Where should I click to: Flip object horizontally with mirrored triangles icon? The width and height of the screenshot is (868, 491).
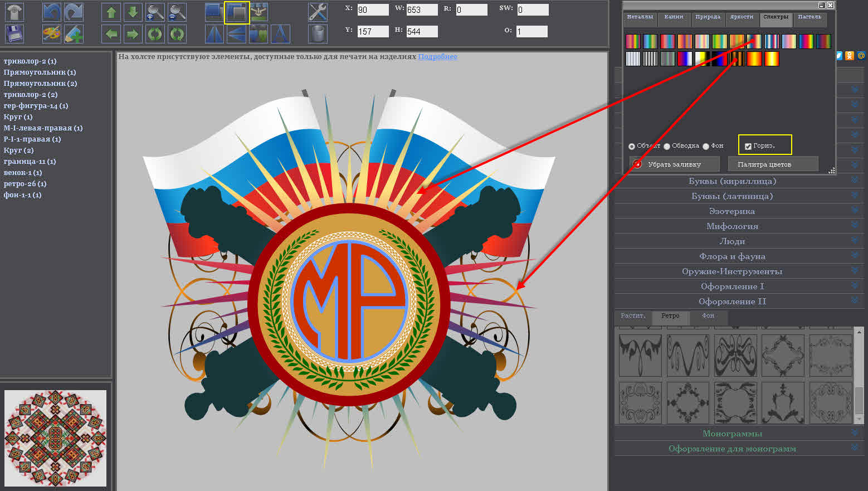point(214,34)
